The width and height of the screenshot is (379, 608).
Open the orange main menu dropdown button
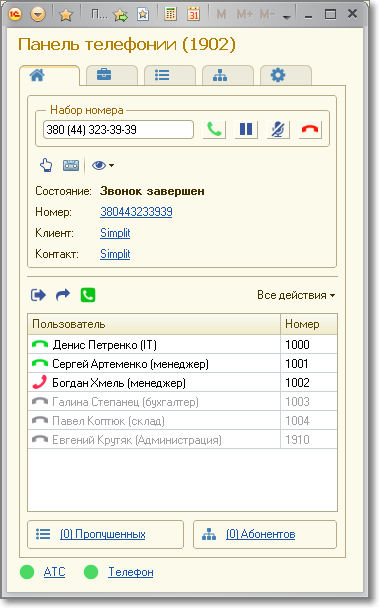click(38, 15)
